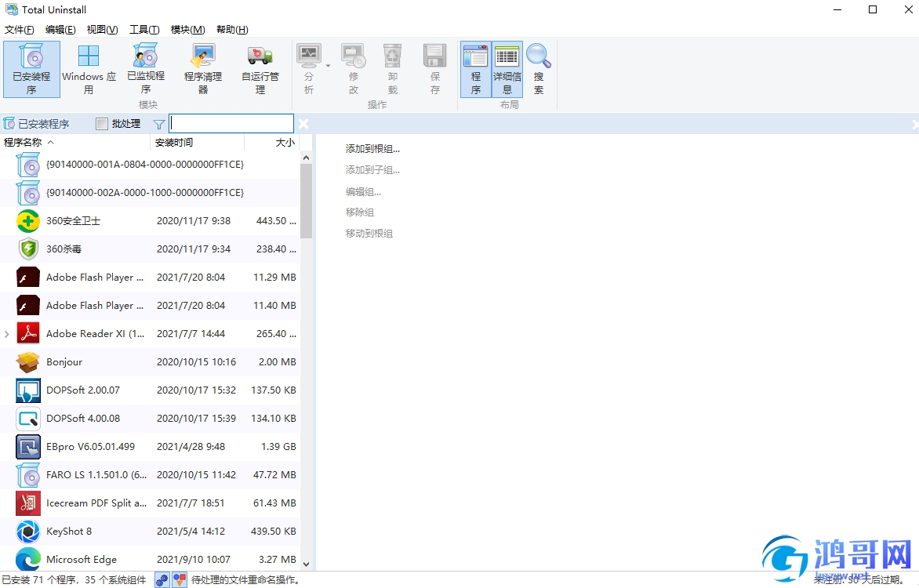
Task: Sort by 大小 column header
Action: (271, 143)
